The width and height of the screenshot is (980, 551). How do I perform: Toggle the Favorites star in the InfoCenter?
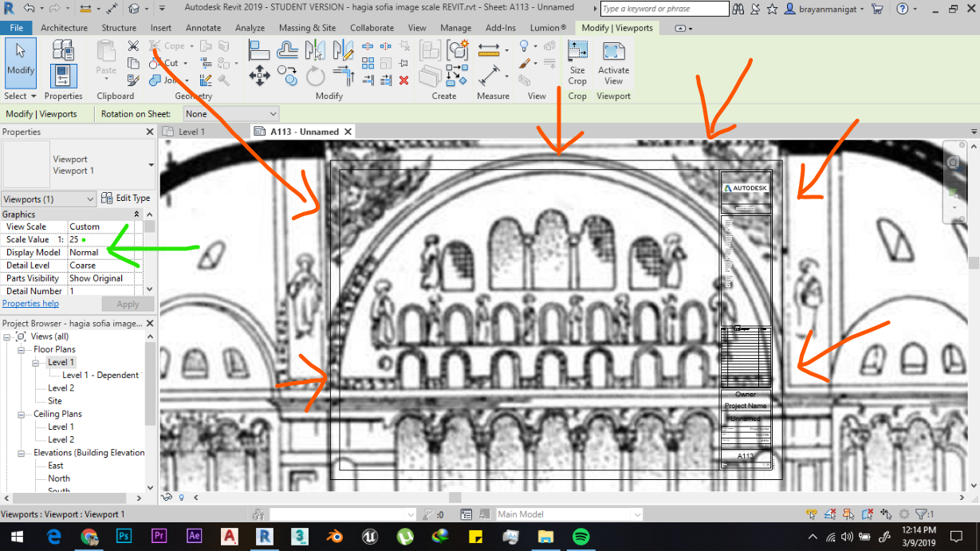point(770,9)
